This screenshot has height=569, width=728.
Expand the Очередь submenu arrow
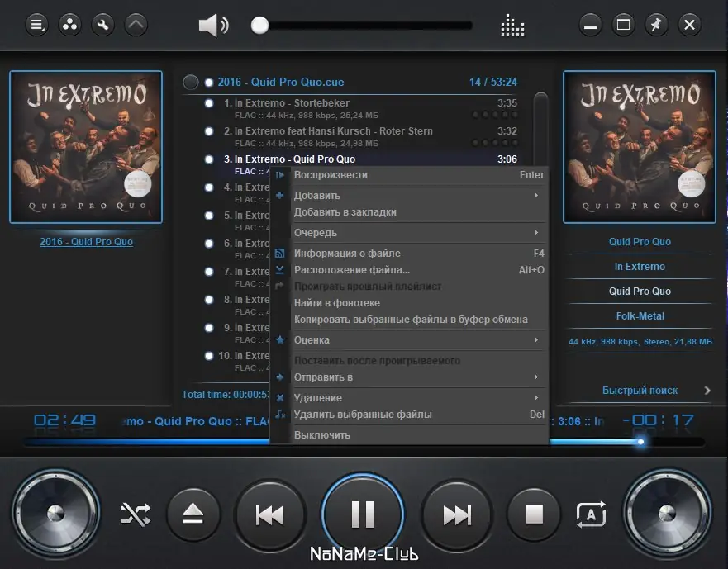537,233
